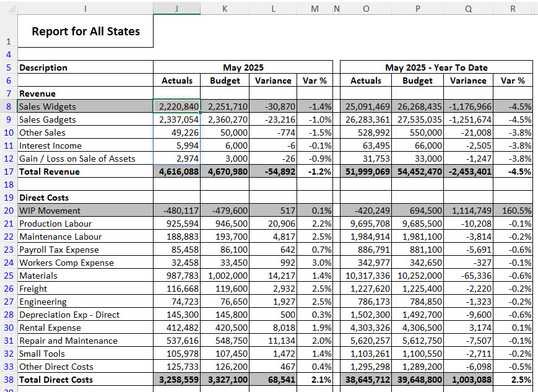Select the 'May 2025 - Year To Date' header cell
This screenshot has width=538, height=392.
click(x=436, y=68)
